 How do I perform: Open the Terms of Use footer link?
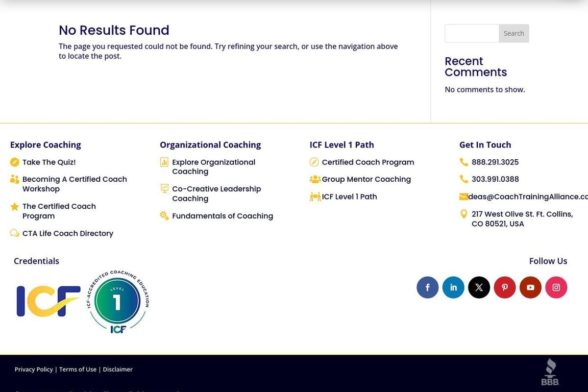click(x=78, y=370)
